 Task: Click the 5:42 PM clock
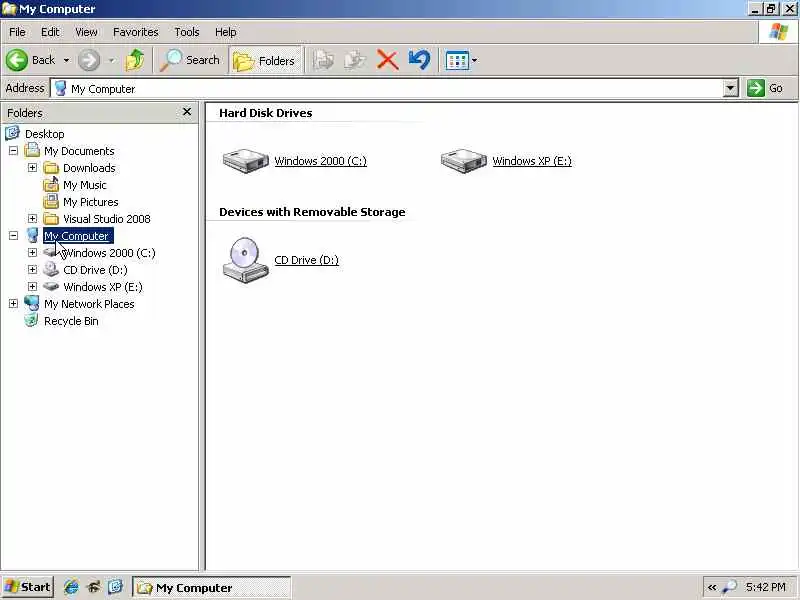coord(765,587)
